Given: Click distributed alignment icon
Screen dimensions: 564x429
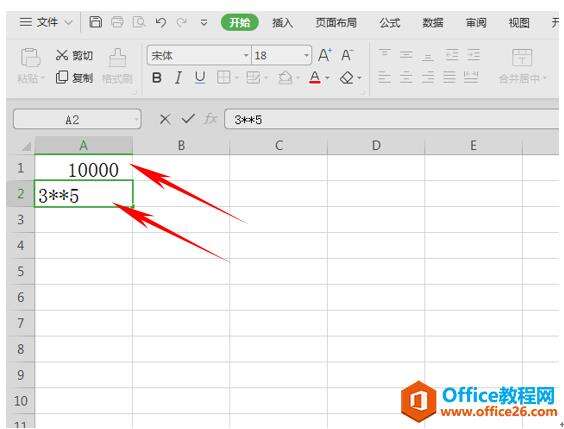Looking at the screenshot, I should [471, 77].
